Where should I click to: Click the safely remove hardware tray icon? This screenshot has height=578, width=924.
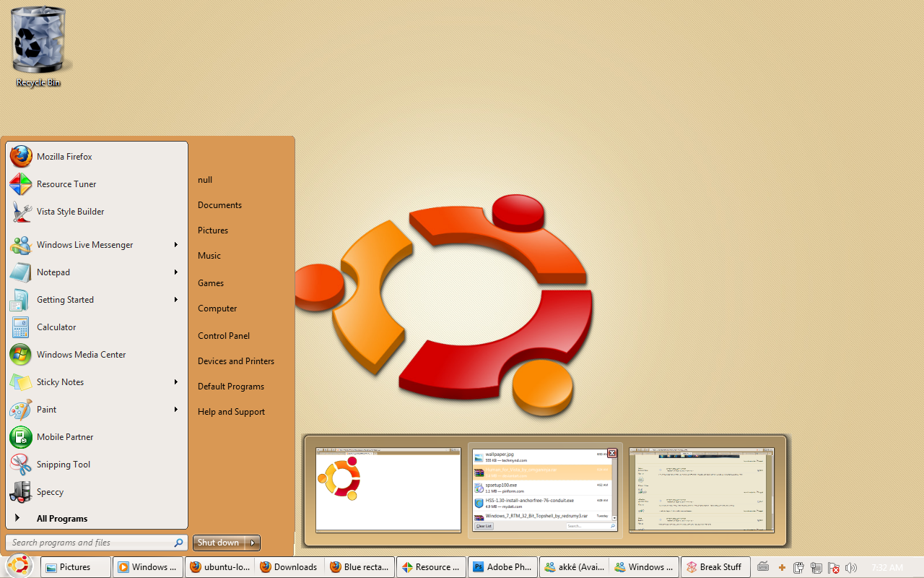pyautogui.click(x=799, y=568)
